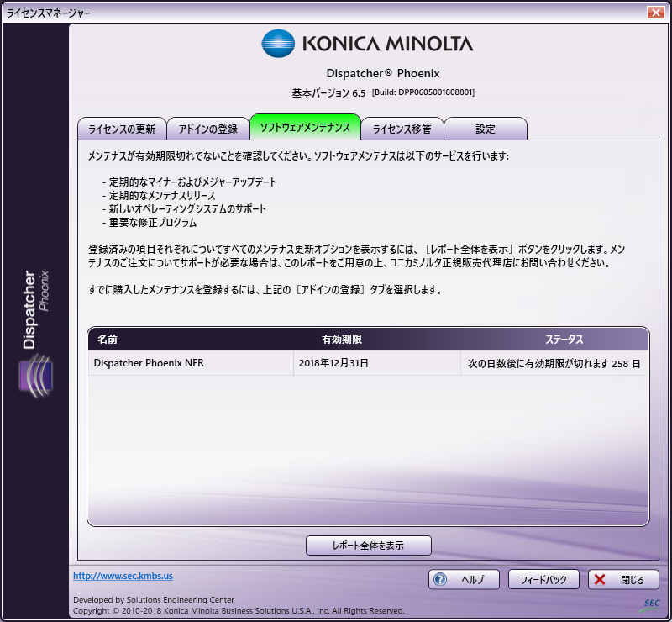Image resolution: width=672 pixels, height=622 pixels.
Task: Click the 有効期限 column header
Action: (342, 340)
